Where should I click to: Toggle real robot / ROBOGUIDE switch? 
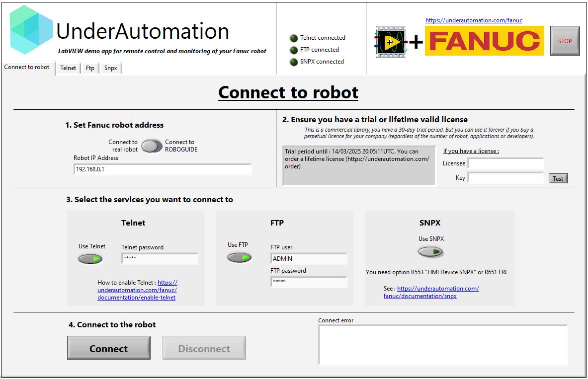point(152,146)
